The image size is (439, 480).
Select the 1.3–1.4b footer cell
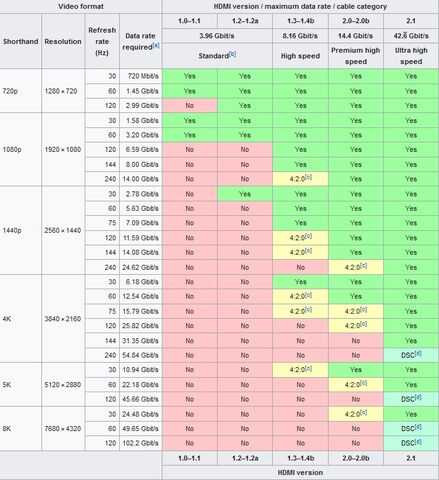click(x=300, y=458)
